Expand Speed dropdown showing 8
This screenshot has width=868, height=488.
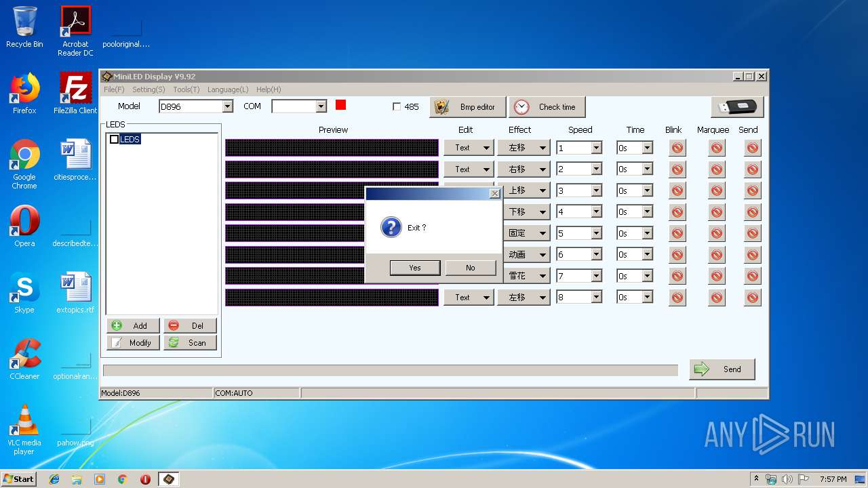pos(596,297)
